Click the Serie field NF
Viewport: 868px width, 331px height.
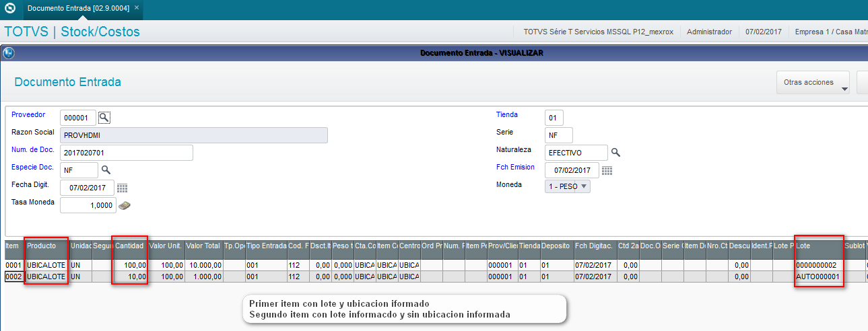[x=559, y=135]
